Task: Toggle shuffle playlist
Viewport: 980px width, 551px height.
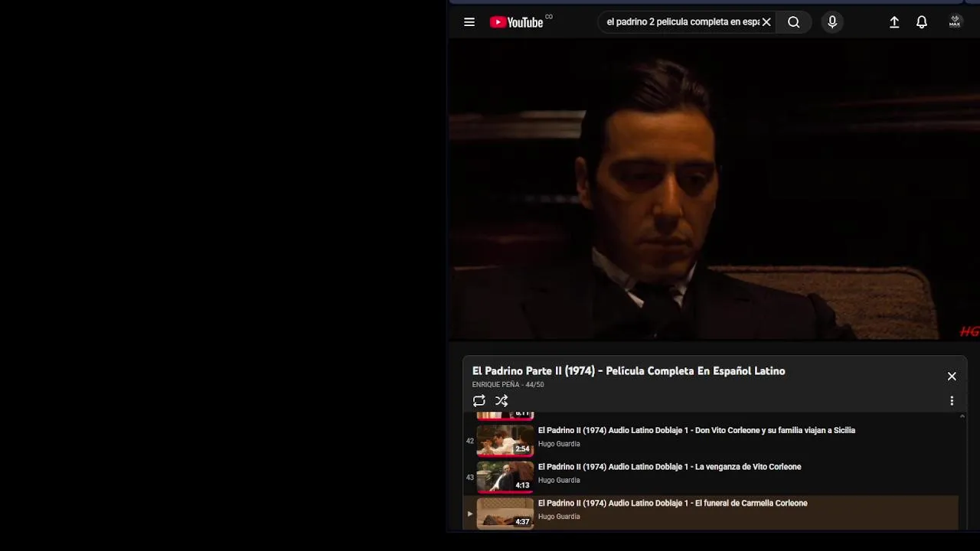Action: [x=501, y=400]
